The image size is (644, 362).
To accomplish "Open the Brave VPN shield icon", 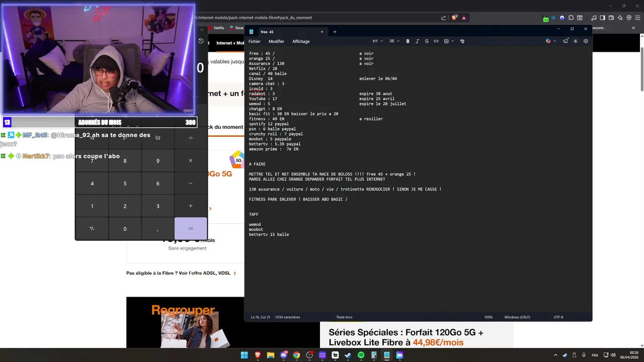I will tap(628, 18).
